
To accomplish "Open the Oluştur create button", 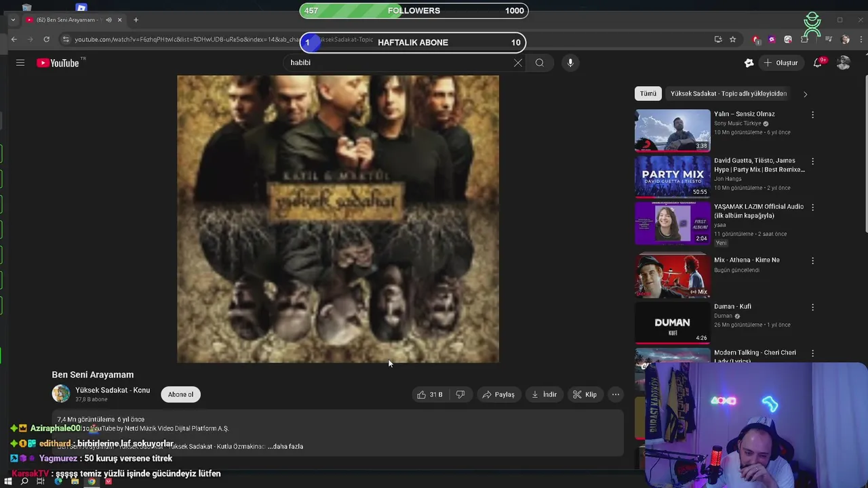I will [x=781, y=62].
